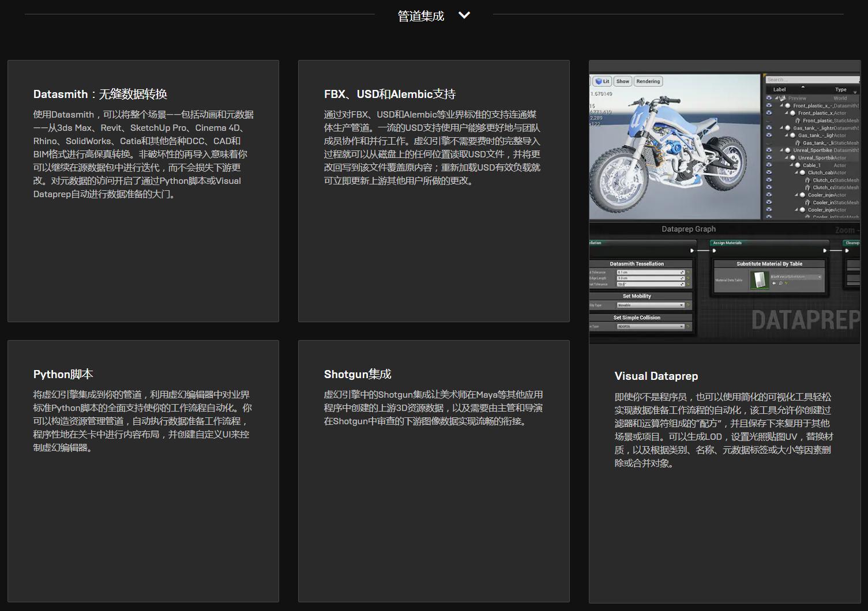Click the Assign Materials output pin

click(x=825, y=251)
